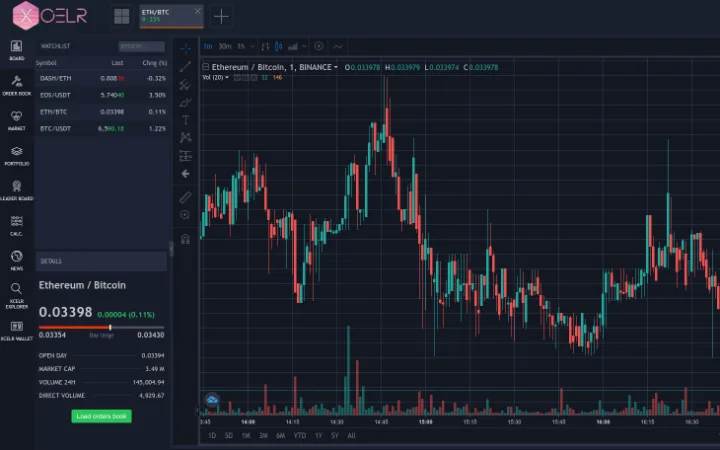The width and height of the screenshot is (720, 450).
Task: Sort watchlist by Last column
Action: 118,63
